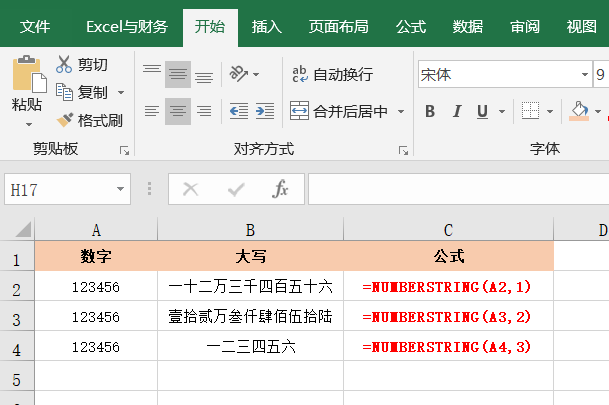Select the Home (开始) tab

pyautogui.click(x=210, y=27)
